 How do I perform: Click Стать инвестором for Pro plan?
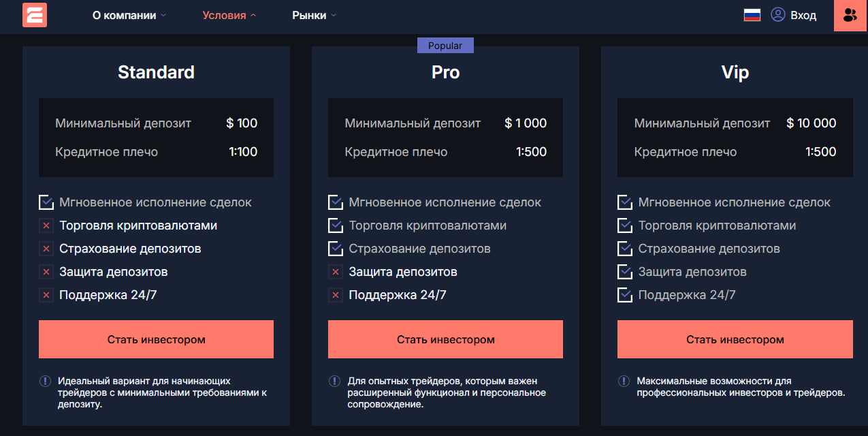[445, 339]
